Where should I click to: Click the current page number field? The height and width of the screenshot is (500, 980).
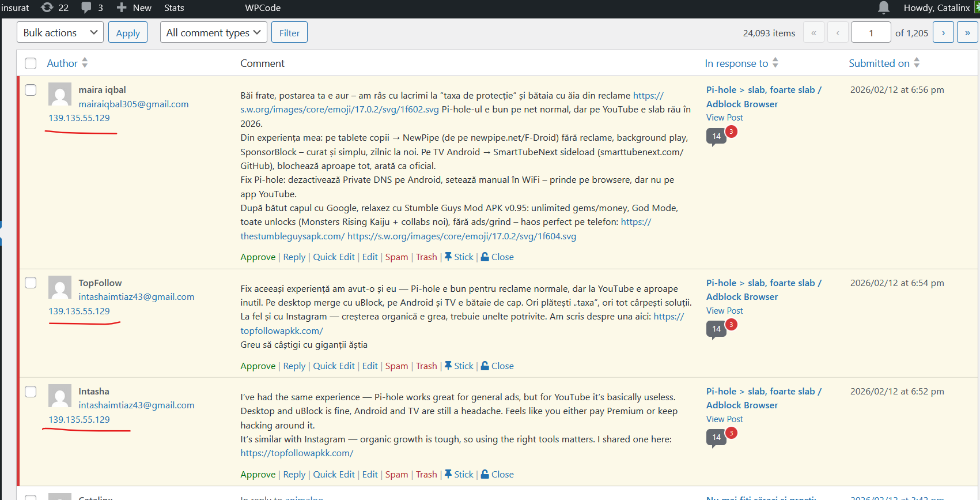[x=871, y=33]
